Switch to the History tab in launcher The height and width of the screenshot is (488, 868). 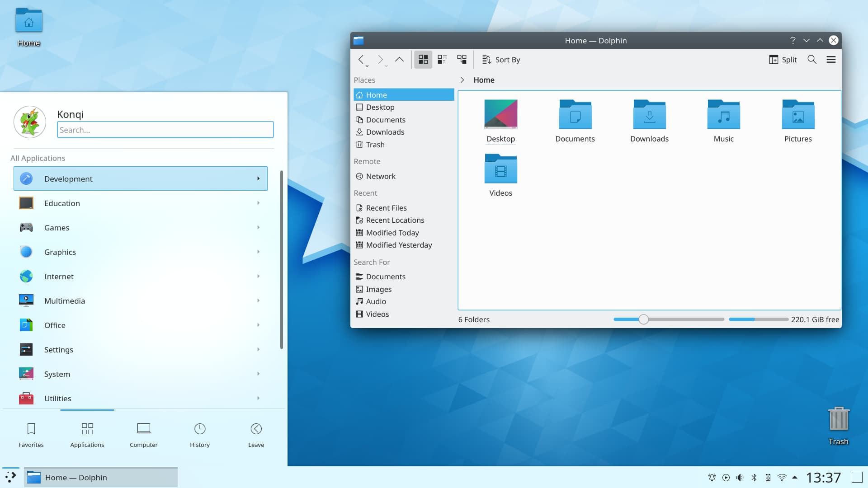[199, 434]
